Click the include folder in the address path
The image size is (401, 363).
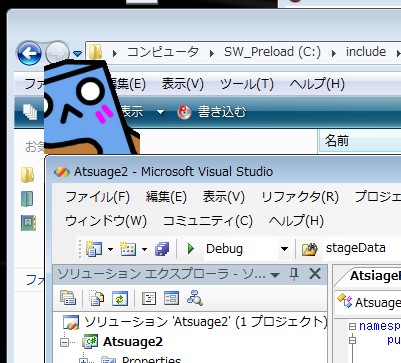click(x=366, y=52)
